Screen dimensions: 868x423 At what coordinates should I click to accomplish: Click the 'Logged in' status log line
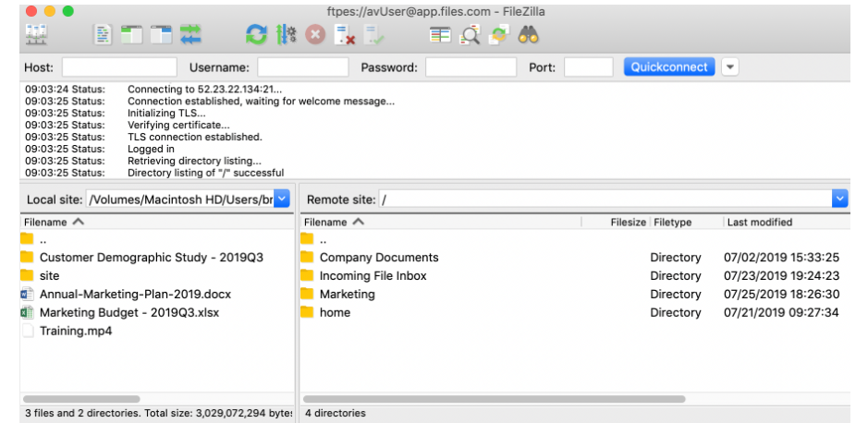(x=151, y=149)
